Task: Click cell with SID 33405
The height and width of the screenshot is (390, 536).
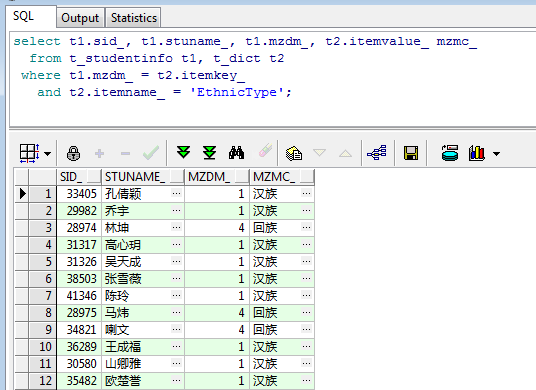Action: click(79, 194)
